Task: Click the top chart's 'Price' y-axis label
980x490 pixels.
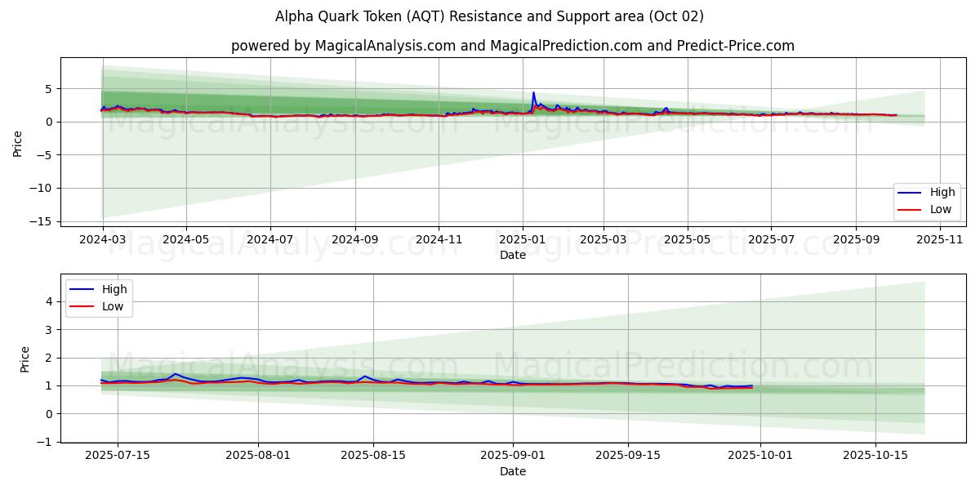Action: tap(18, 142)
